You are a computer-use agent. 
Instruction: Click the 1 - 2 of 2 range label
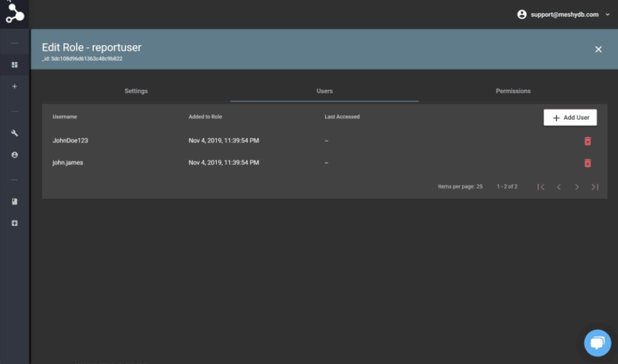(507, 187)
